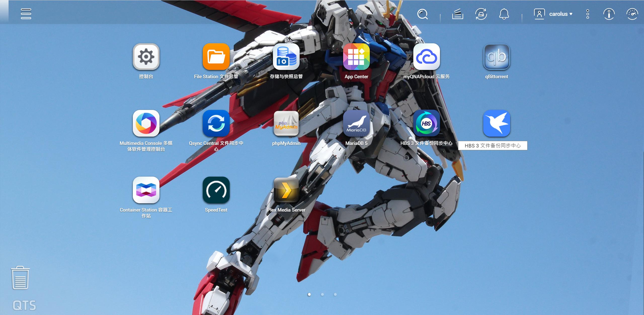Switch to second desktop page dot
Screen dimensions: 644x315
(x=322, y=294)
